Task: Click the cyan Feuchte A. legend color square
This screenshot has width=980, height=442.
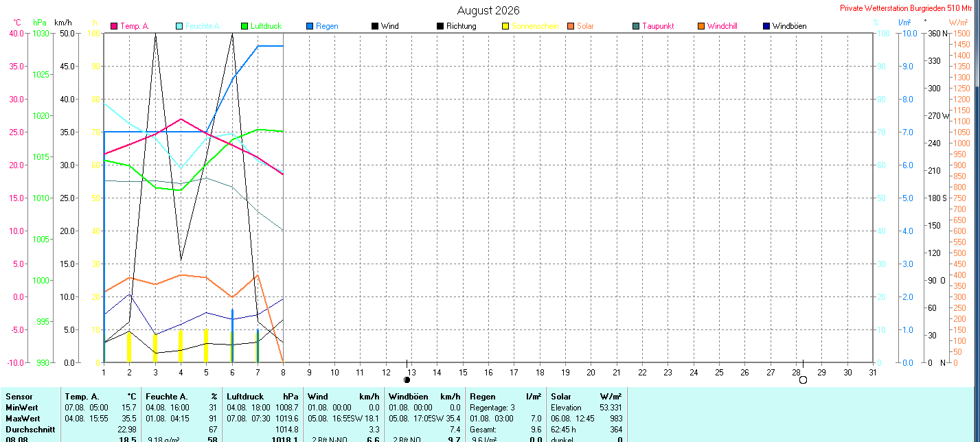Action: (180, 26)
